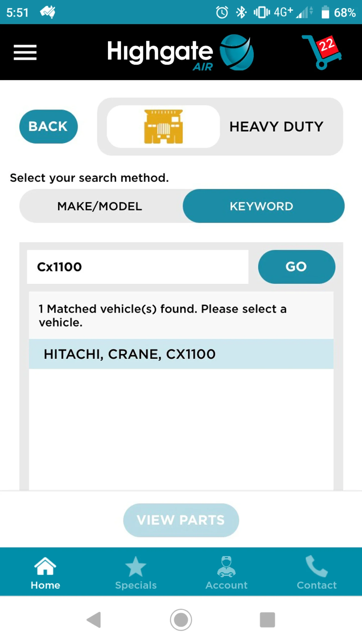
Task: Tap the HEAVY DUTY category label
Action: (276, 127)
